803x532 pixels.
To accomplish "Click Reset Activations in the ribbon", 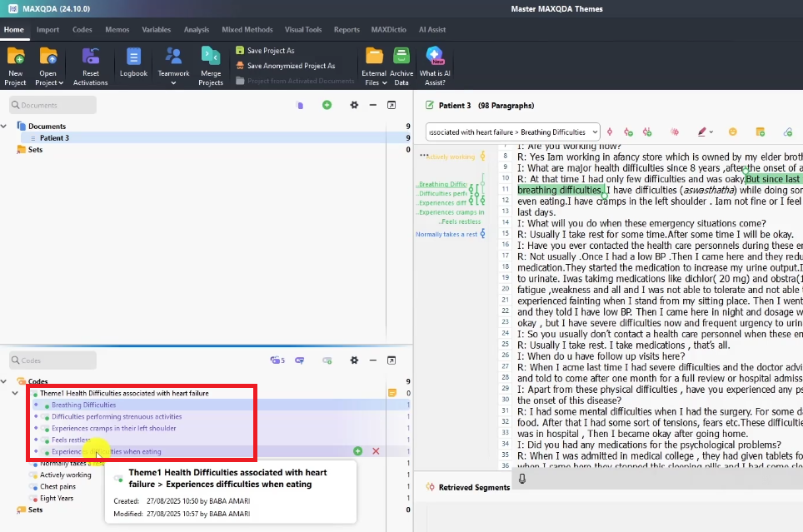I will 90,57.
